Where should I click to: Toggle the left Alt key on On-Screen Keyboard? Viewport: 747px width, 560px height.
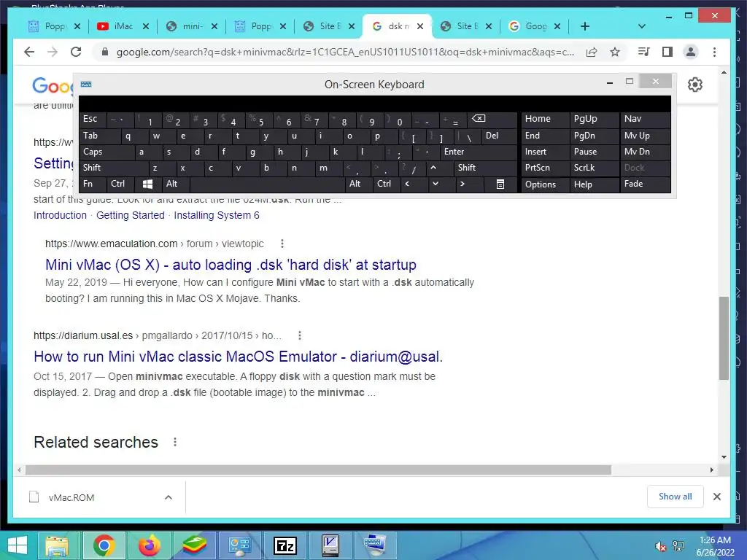tap(175, 184)
